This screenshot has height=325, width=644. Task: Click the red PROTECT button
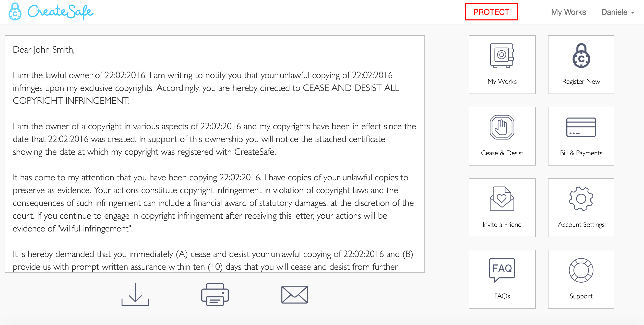[491, 12]
